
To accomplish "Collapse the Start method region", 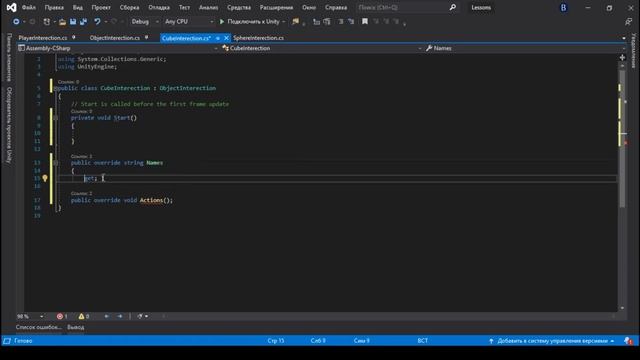I will [x=56, y=118].
